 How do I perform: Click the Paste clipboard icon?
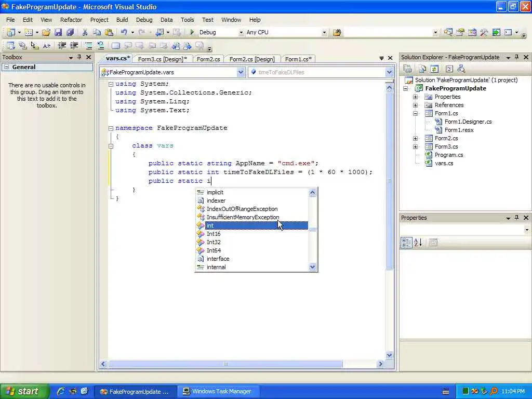(109, 32)
